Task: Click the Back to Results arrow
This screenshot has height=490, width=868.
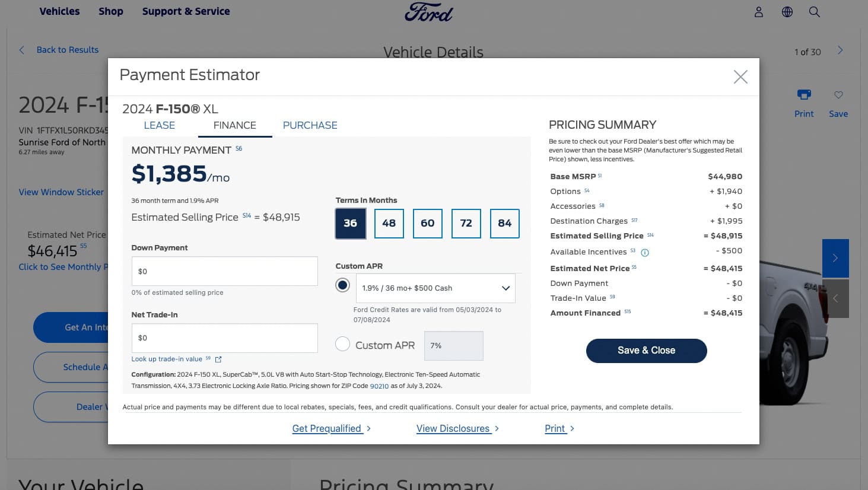Action: [x=22, y=50]
